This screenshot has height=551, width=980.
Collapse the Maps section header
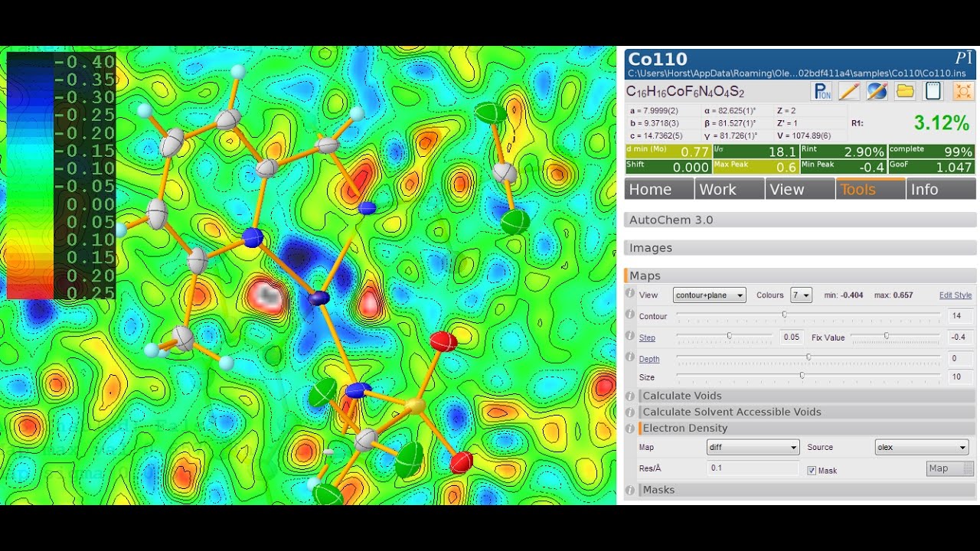point(800,275)
